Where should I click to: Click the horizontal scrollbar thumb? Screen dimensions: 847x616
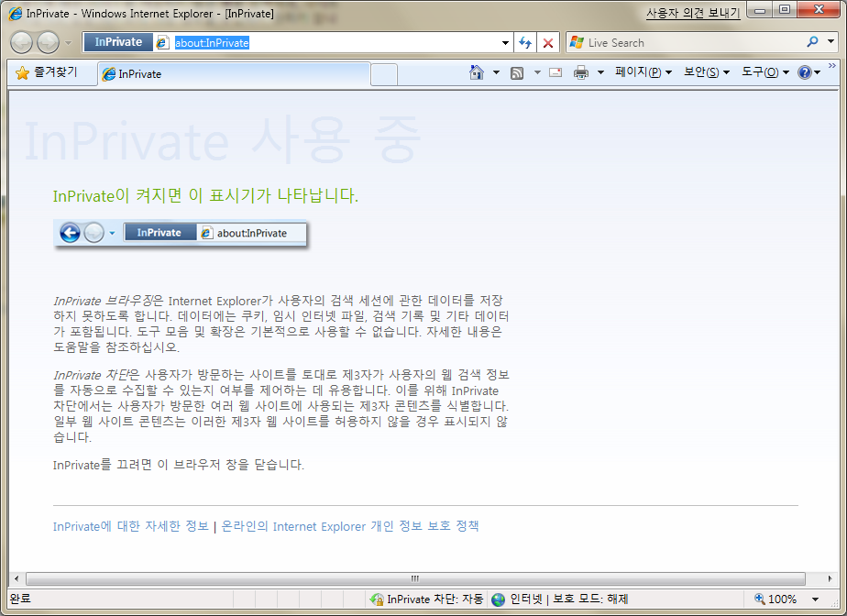tap(415, 578)
